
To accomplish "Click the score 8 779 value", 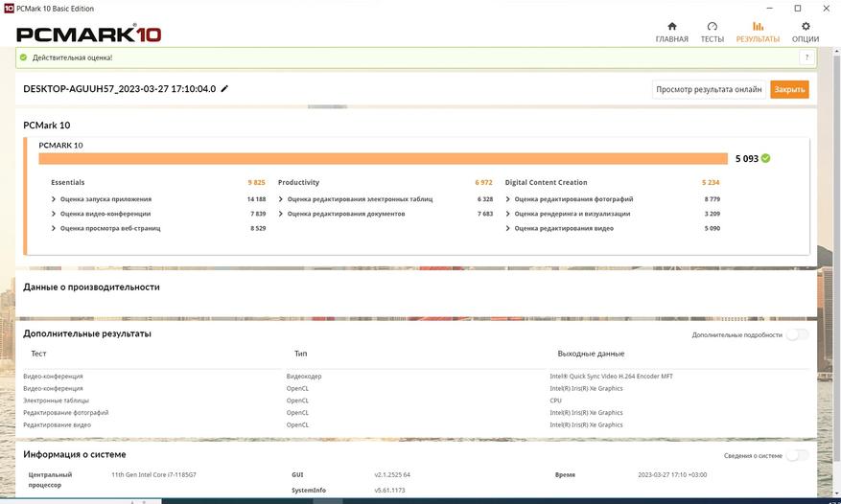I will 713,199.
